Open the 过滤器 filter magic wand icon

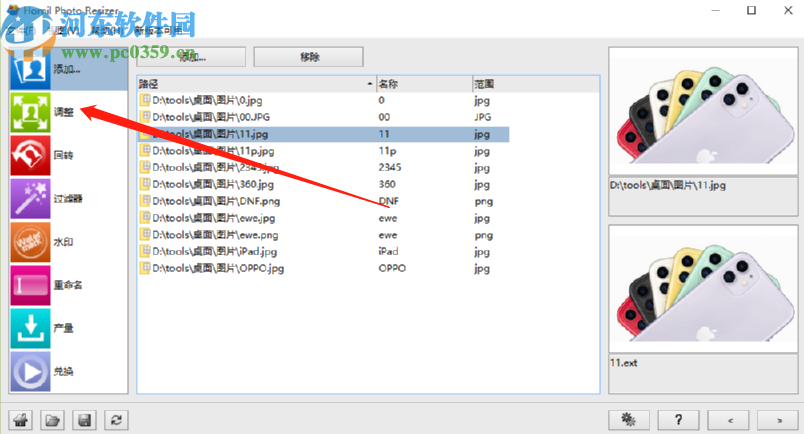click(30, 199)
